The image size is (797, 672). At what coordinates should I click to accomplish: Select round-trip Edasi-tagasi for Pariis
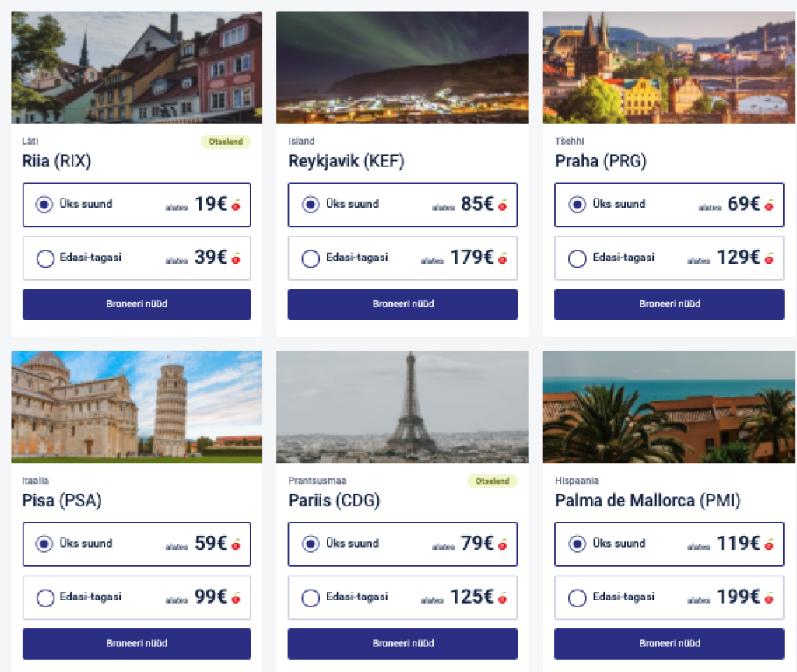311,597
